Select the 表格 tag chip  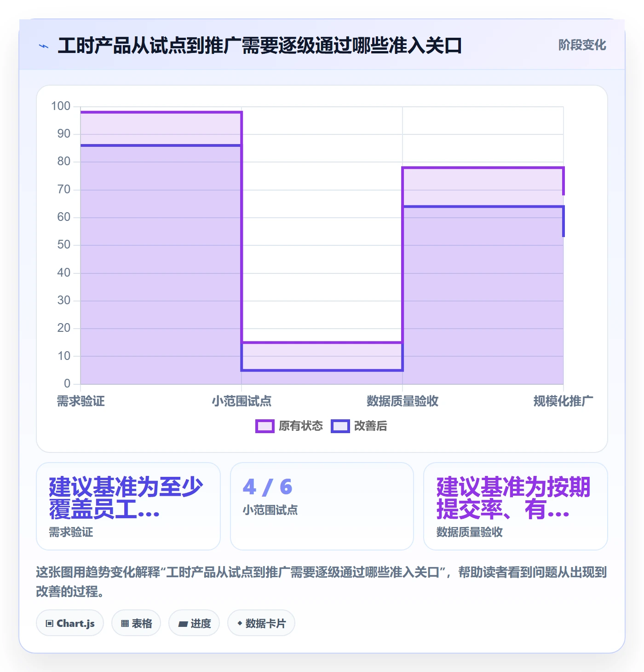(136, 623)
